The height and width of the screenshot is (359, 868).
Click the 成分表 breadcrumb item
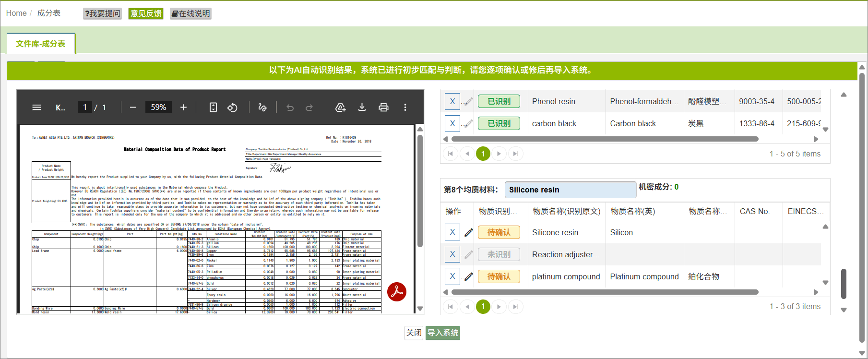click(x=49, y=13)
